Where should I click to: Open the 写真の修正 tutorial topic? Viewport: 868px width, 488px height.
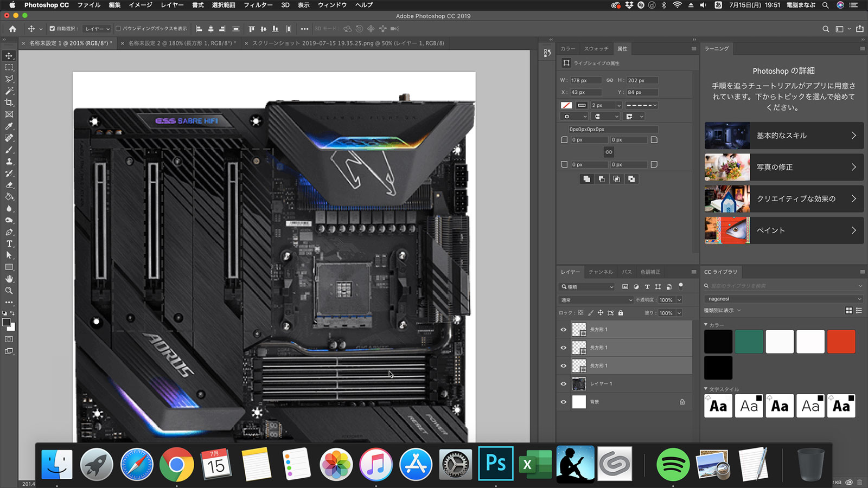pos(784,167)
